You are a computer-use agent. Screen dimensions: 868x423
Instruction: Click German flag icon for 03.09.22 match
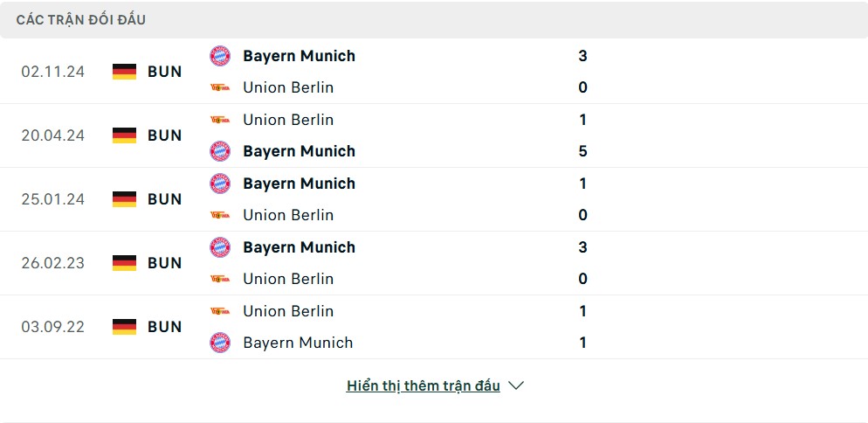pyautogui.click(x=125, y=327)
